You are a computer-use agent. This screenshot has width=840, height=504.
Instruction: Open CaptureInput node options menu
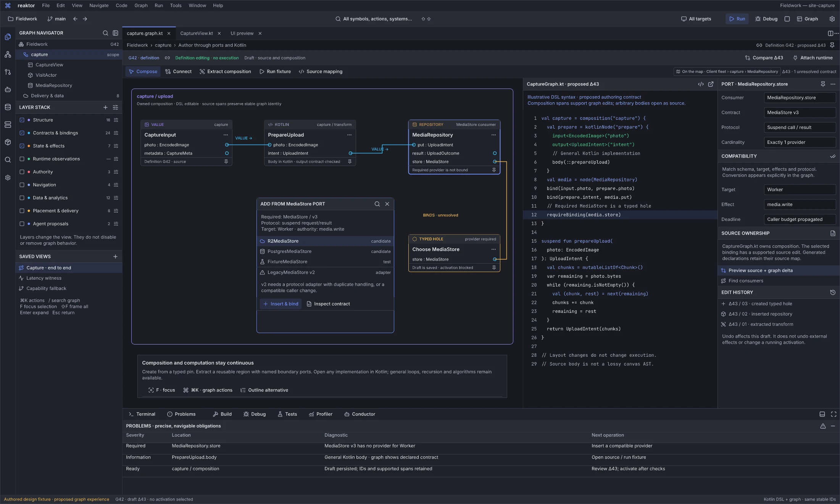point(226,135)
